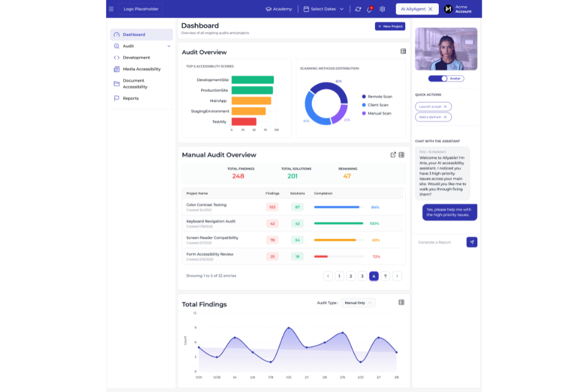
Task: Click the '+ New Project' button
Action: 390,26
